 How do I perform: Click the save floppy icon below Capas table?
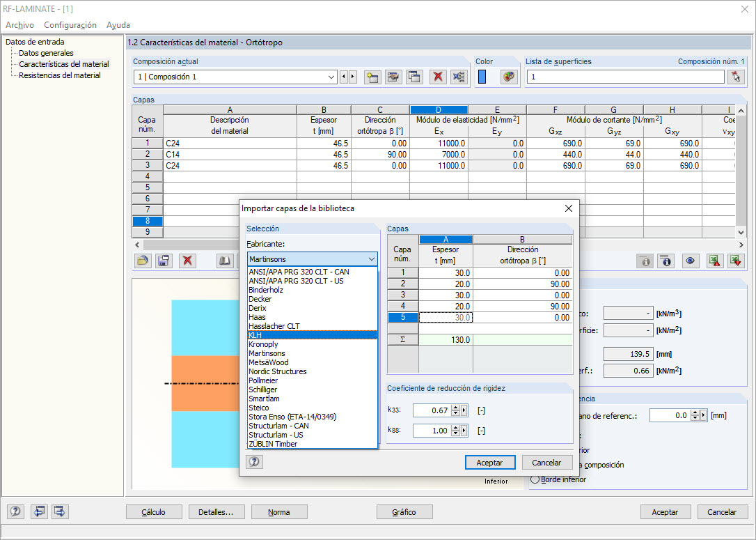coord(164,261)
